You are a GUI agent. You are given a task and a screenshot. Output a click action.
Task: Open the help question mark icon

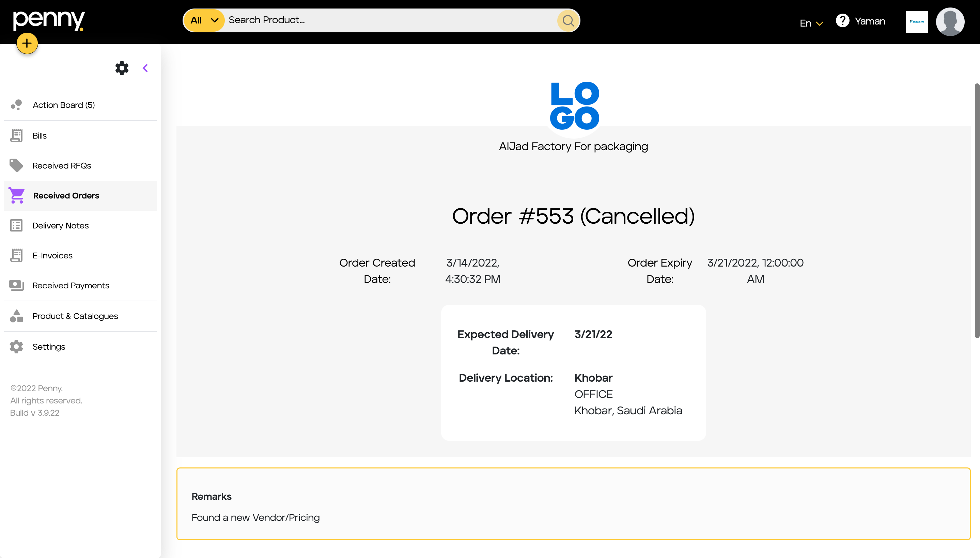click(842, 21)
